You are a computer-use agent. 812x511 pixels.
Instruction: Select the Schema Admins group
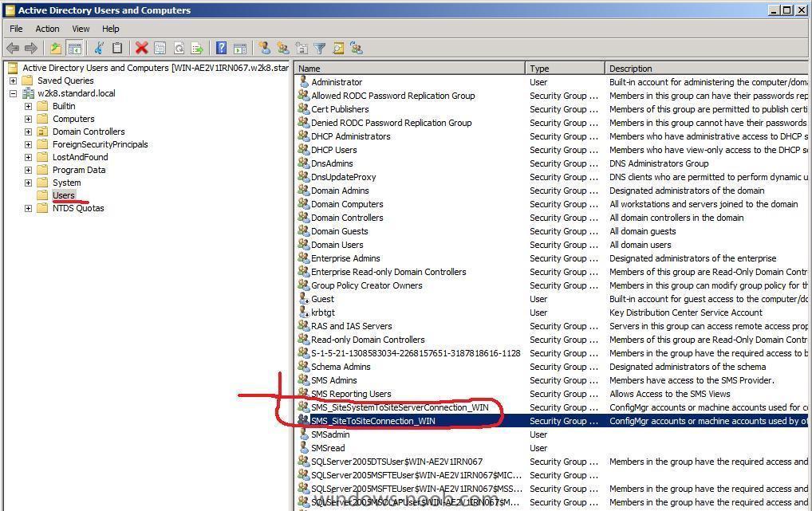pyautogui.click(x=341, y=367)
